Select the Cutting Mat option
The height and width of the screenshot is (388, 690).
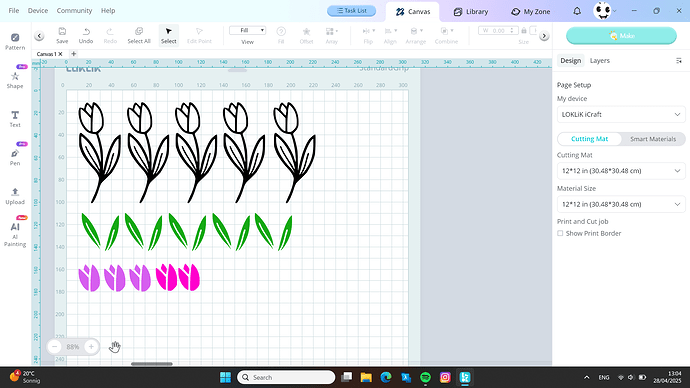[589, 139]
